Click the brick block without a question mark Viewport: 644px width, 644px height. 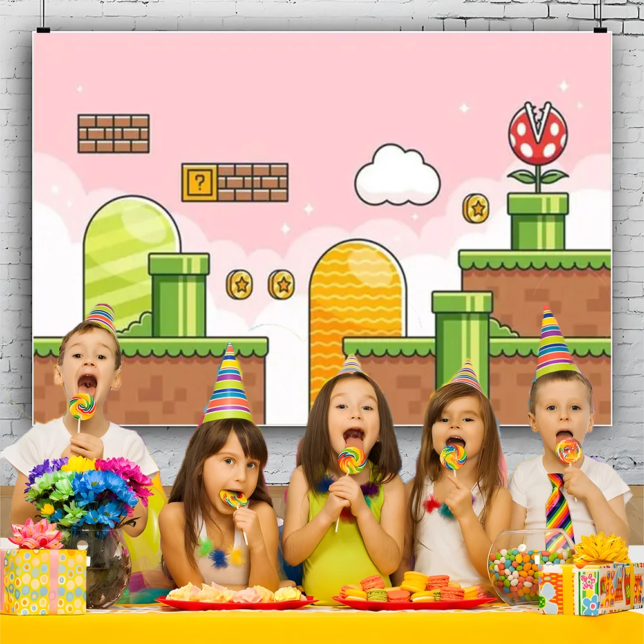113,133
